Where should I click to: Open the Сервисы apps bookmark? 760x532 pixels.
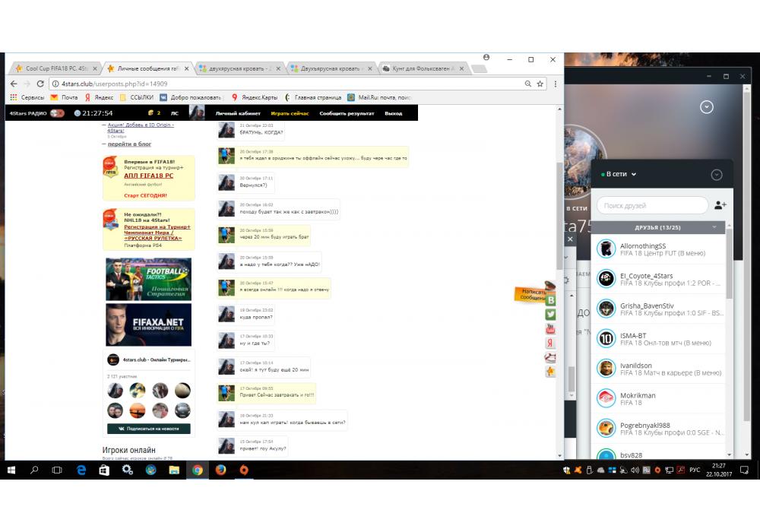coord(27,97)
